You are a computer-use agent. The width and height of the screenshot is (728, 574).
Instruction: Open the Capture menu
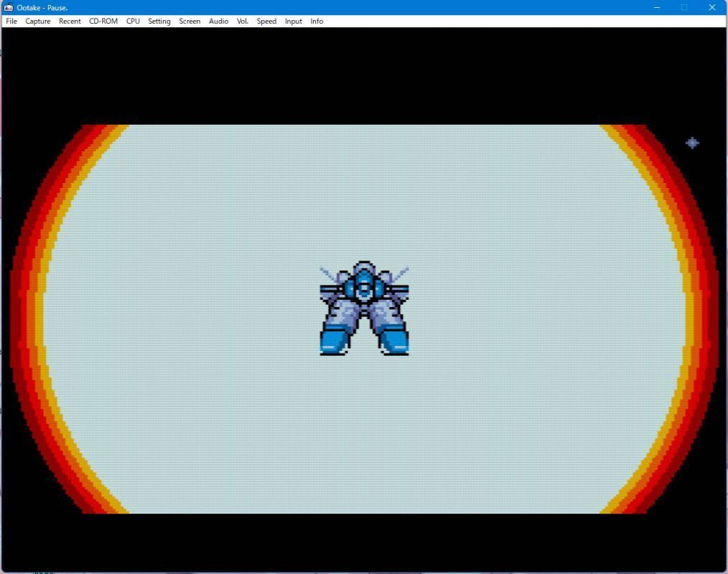pos(37,22)
